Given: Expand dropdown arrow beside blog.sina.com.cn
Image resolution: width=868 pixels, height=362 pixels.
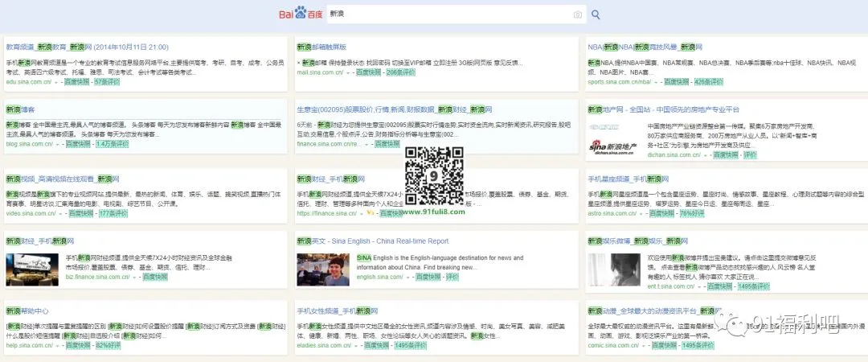Looking at the screenshot, I should pos(57,144).
